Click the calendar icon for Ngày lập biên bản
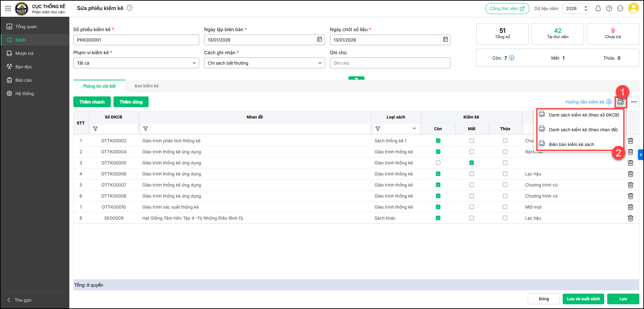The height and width of the screenshot is (309, 644). pyautogui.click(x=320, y=40)
